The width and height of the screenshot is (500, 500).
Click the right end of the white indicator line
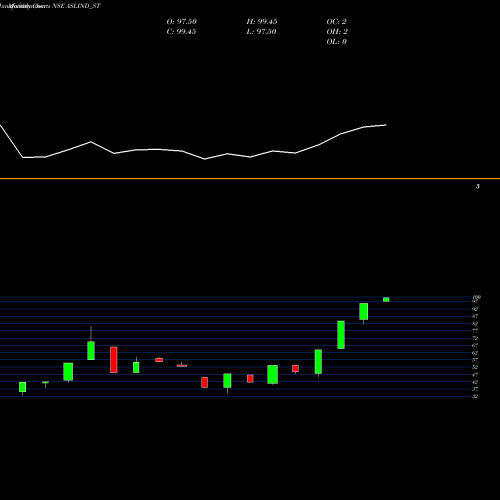[386, 125]
